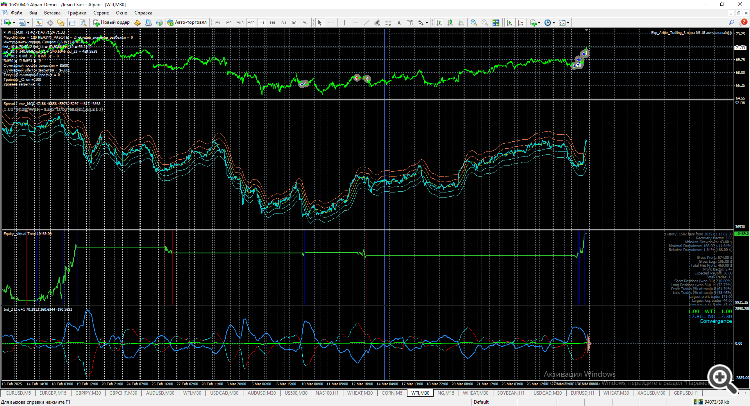
Task: Open the indicators list icon
Action: (533, 22)
